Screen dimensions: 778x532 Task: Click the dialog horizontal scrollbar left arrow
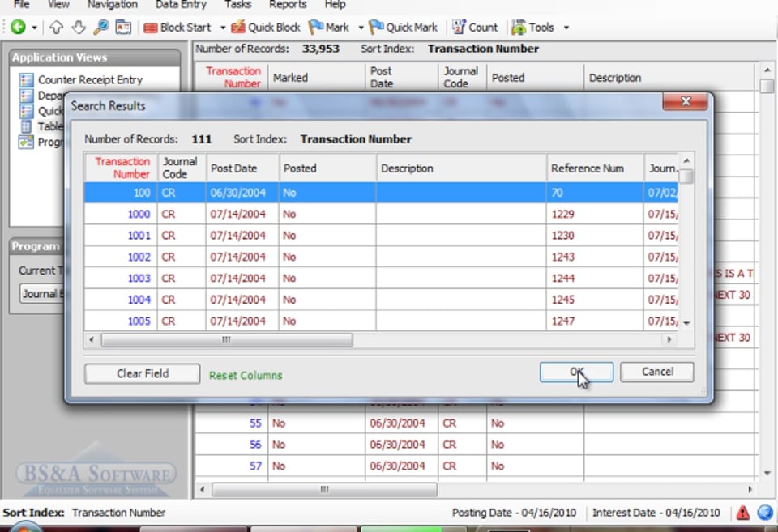92,340
